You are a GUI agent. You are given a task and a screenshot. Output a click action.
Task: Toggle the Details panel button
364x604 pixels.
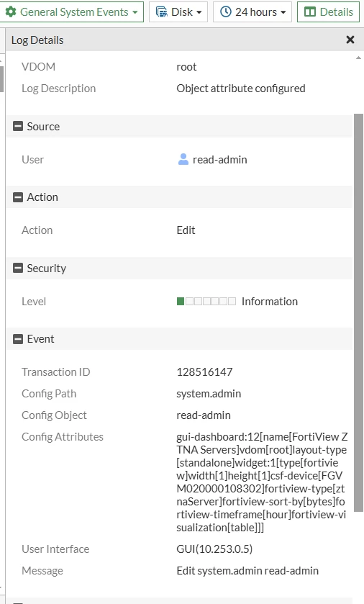click(x=328, y=12)
